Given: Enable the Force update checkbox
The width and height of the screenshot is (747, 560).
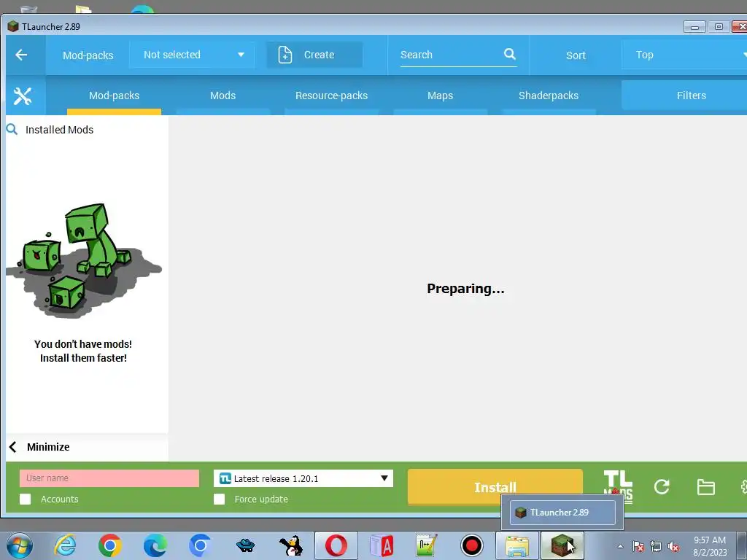Looking at the screenshot, I should pos(219,499).
